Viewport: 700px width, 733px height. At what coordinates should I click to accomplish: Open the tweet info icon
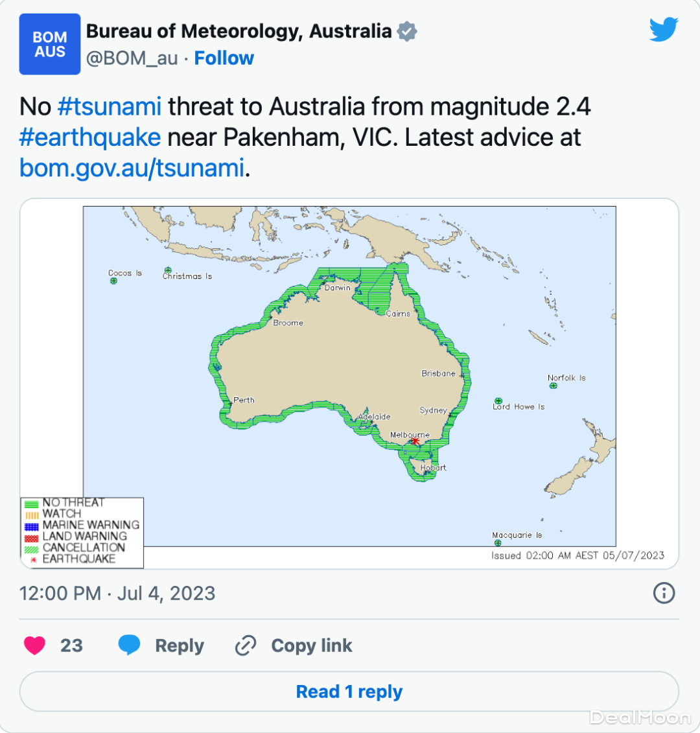[x=664, y=593]
